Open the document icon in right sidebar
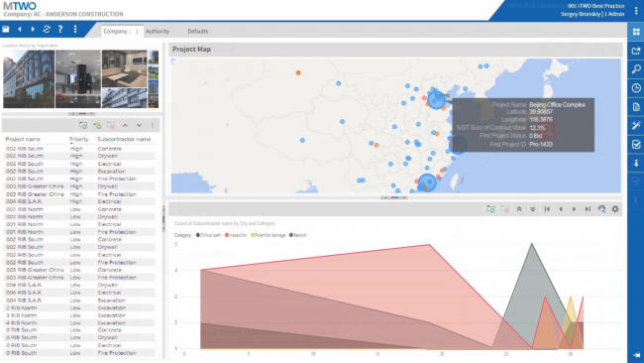 (636, 107)
